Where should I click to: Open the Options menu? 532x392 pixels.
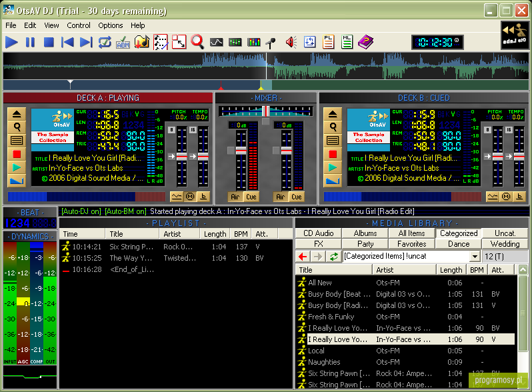tap(111, 25)
